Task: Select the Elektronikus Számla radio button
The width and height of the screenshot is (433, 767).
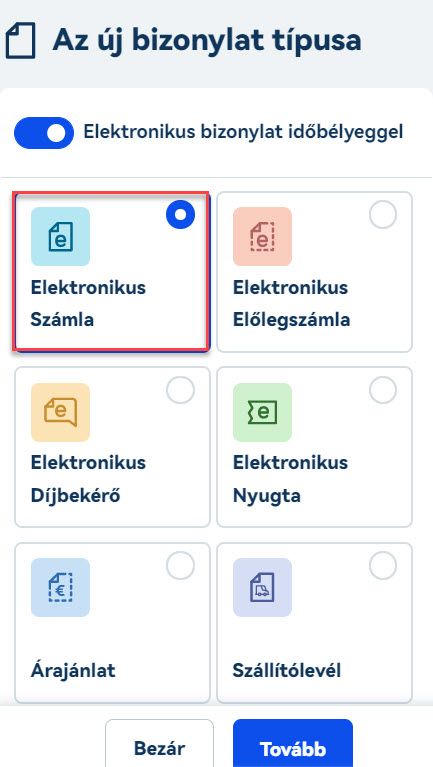Action: (x=180, y=215)
